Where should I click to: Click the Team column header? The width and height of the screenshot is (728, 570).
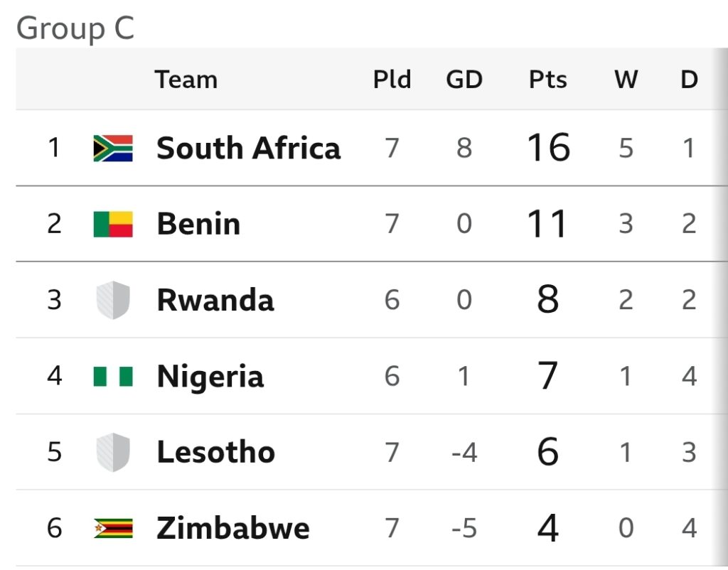pyautogui.click(x=186, y=80)
